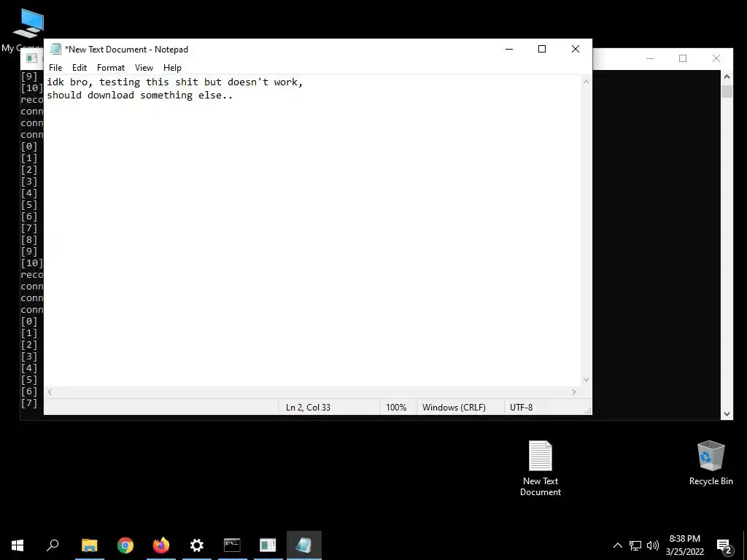
Task: Click 'UTF-8' encoding in status bar
Action: (521, 407)
